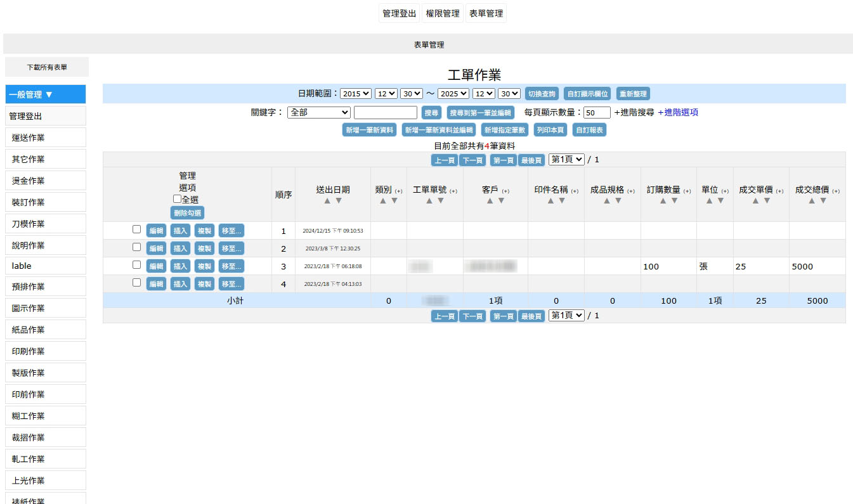
Task: Expand +進階選項 advanced options
Action: point(678,112)
